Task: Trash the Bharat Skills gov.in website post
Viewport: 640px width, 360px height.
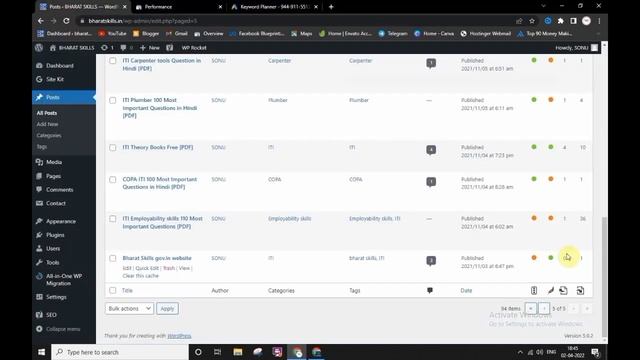Action: 169,268
